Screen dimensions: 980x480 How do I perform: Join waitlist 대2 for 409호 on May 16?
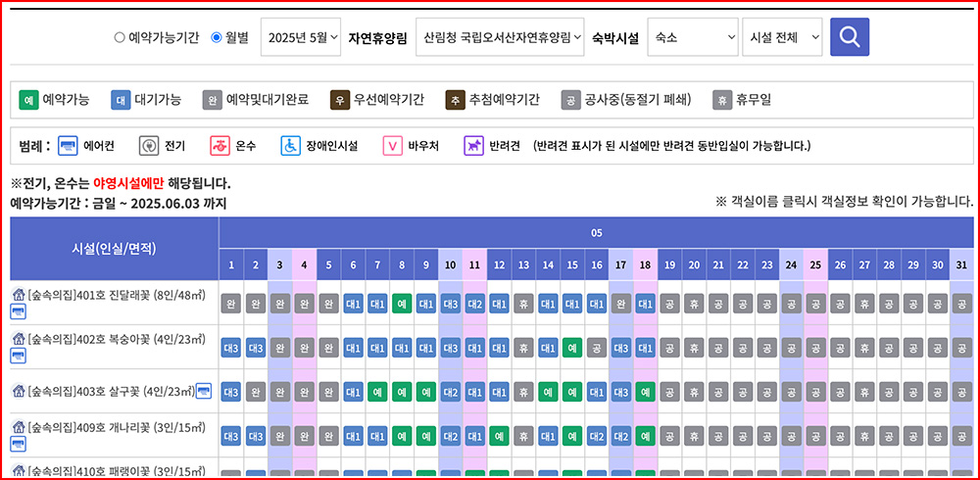point(597,436)
